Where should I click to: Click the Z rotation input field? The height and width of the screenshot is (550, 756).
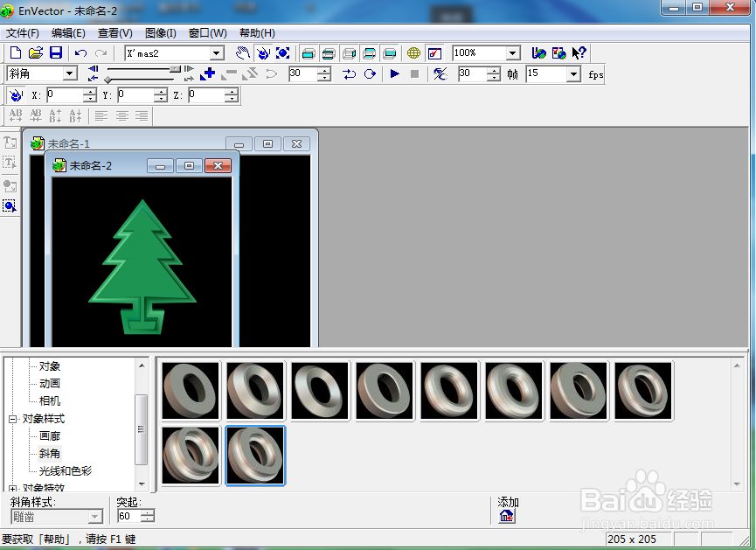206,95
